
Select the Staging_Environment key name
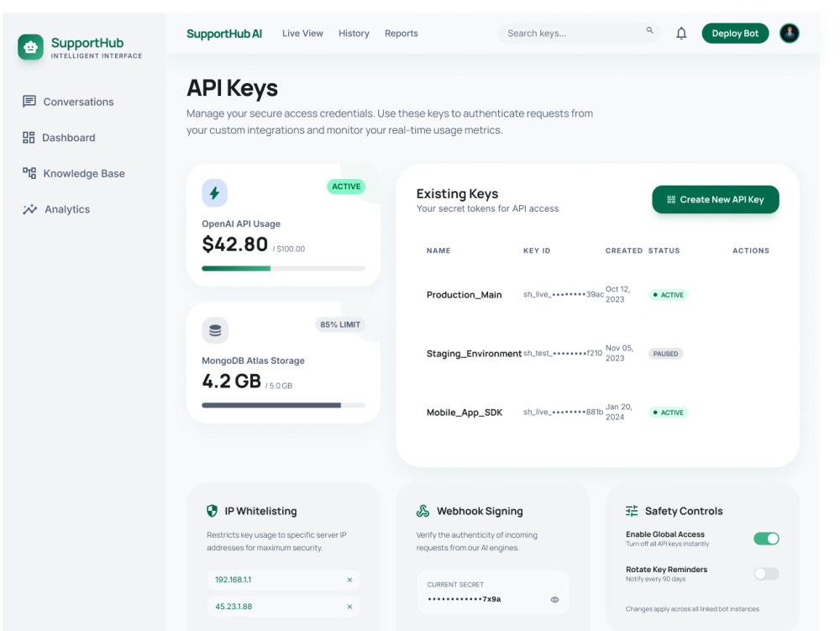click(474, 354)
